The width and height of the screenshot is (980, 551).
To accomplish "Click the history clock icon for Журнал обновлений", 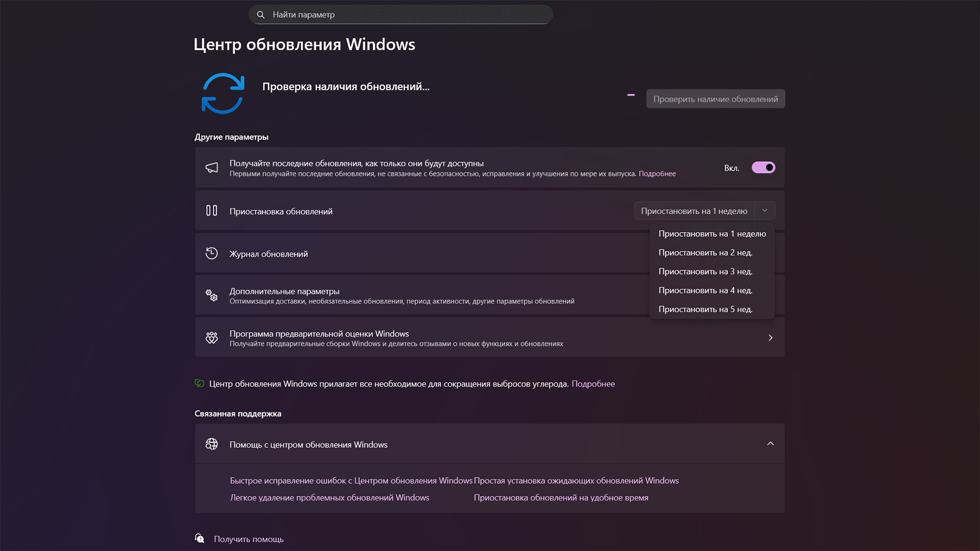I will [x=212, y=254].
